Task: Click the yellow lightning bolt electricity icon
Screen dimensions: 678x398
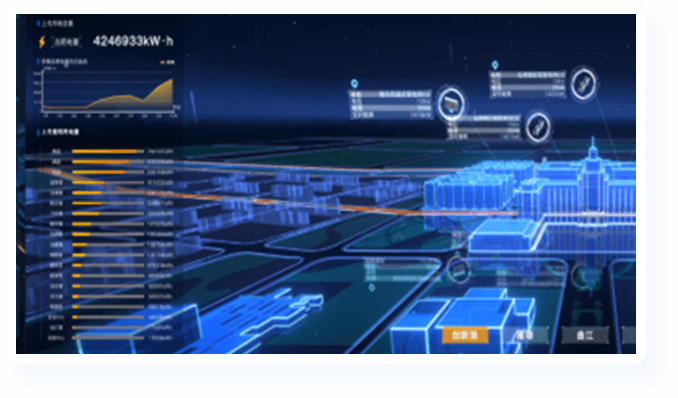Action: click(42, 42)
